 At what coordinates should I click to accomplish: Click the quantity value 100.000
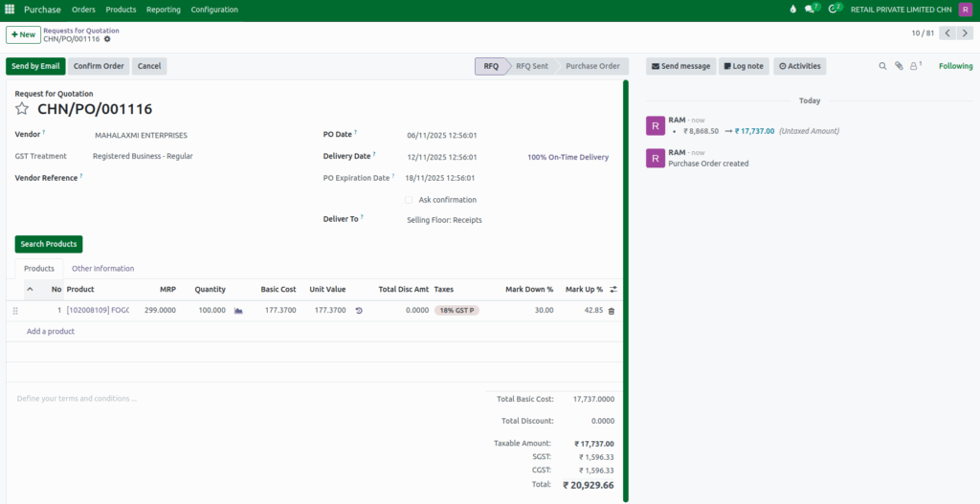pos(212,311)
